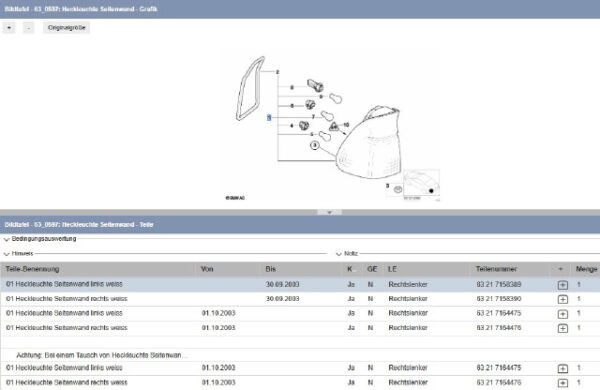Click plus icon in last parts row
Viewport: 600px width, 390px height.
tap(562, 383)
